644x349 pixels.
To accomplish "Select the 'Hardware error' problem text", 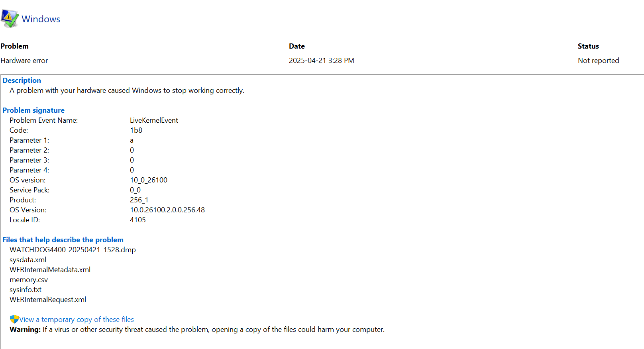I will coord(24,61).
